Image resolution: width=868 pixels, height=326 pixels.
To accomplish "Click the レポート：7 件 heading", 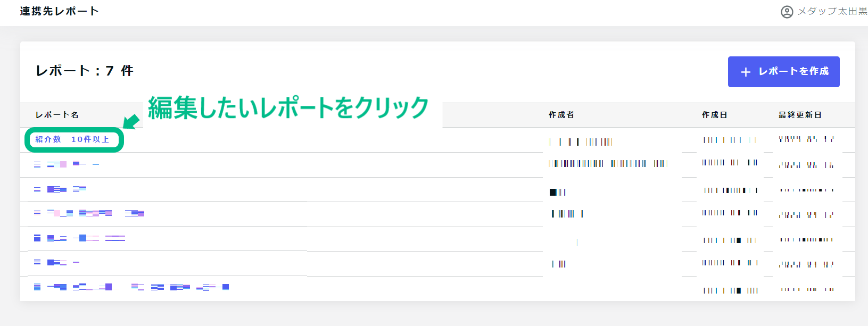I will click(84, 71).
